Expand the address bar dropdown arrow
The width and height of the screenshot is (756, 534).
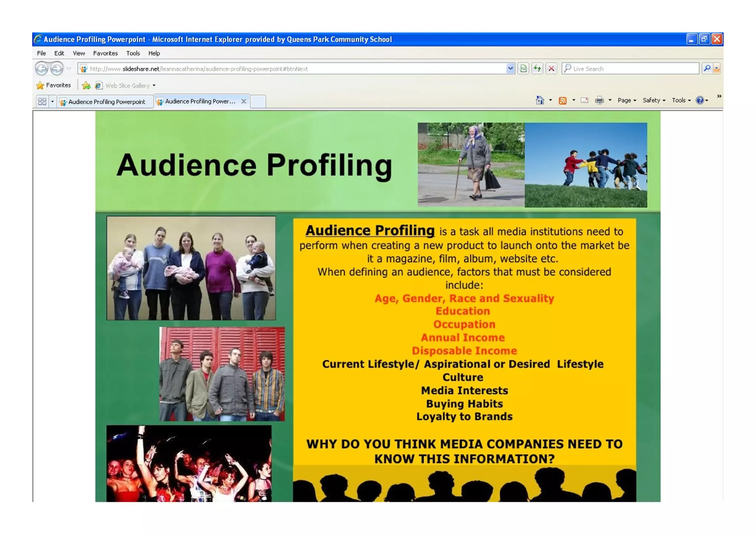click(510, 68)
